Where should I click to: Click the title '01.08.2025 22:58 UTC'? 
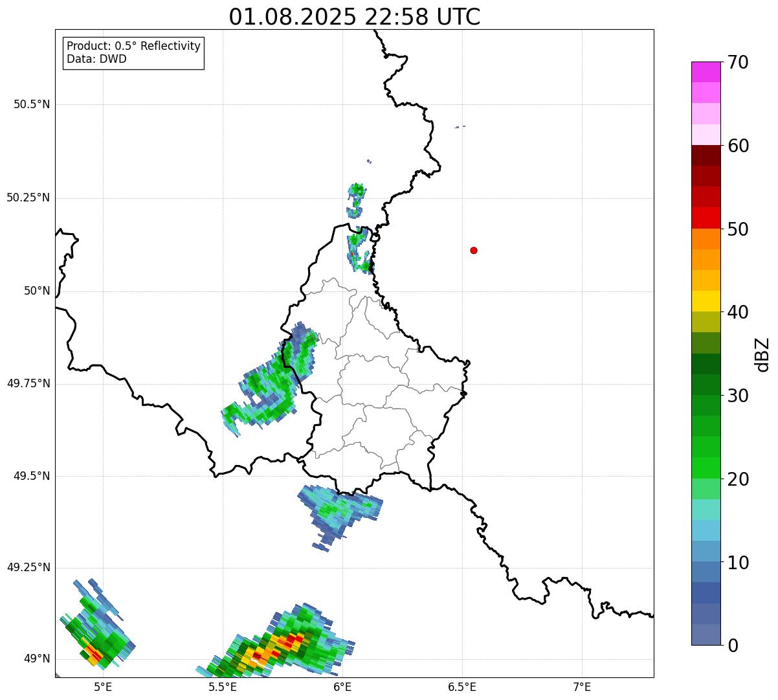355,16
